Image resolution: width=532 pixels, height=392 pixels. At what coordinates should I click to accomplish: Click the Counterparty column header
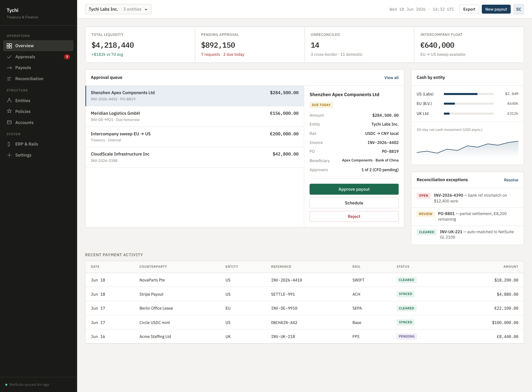point(153,267)
